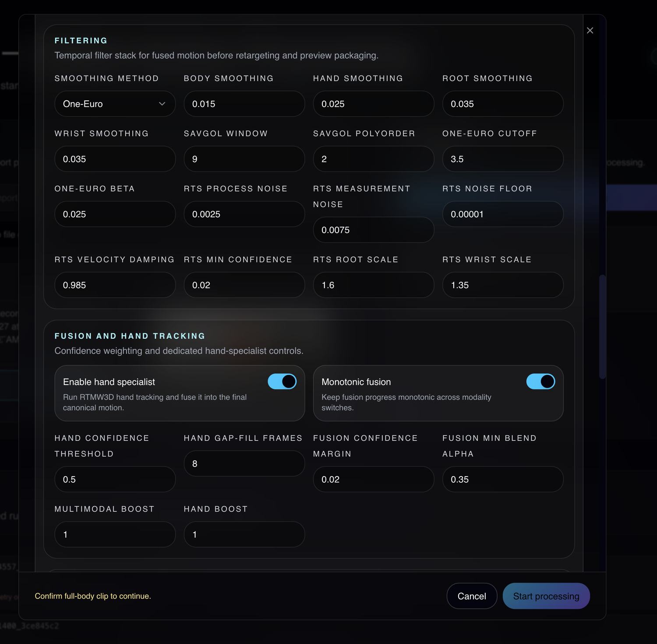This screenshot has height=644, width=657.
Task: Focus the Hand Smoothing input field
Action: [374, 104]
